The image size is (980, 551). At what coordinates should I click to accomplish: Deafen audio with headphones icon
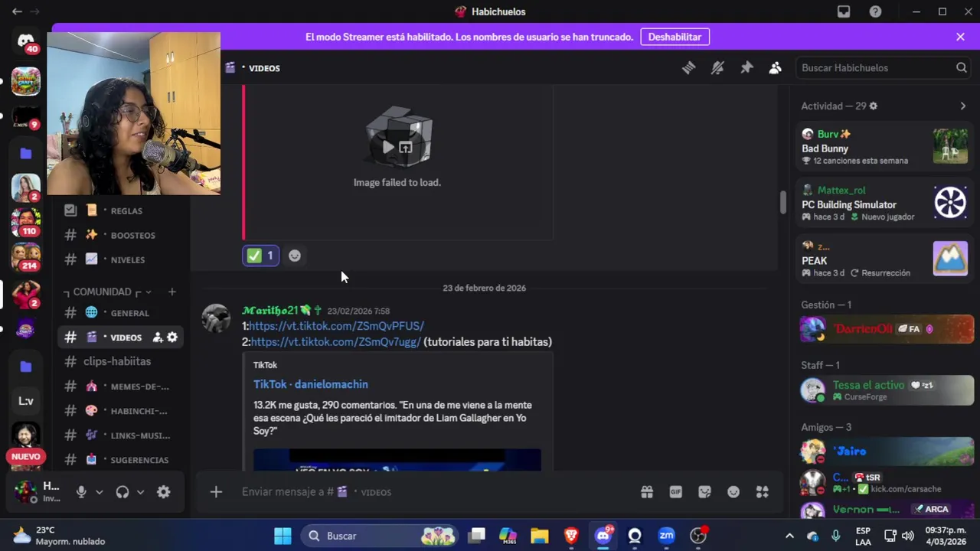(122, 492)
